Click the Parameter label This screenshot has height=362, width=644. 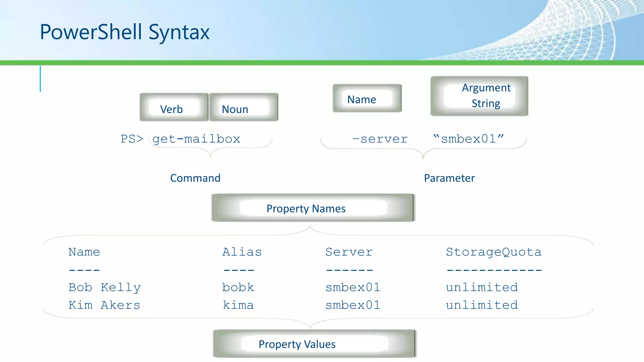click(449, 178)
